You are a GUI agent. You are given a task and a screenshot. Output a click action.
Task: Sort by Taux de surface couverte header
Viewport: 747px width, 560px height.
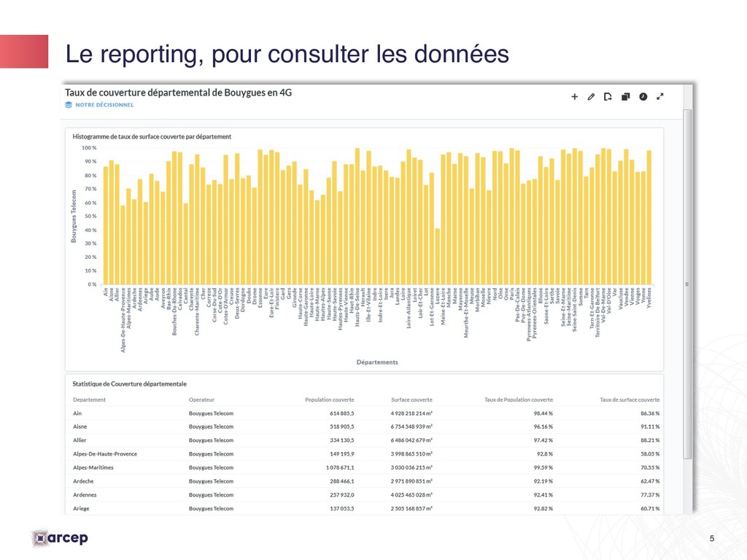(x=630, y=400)
